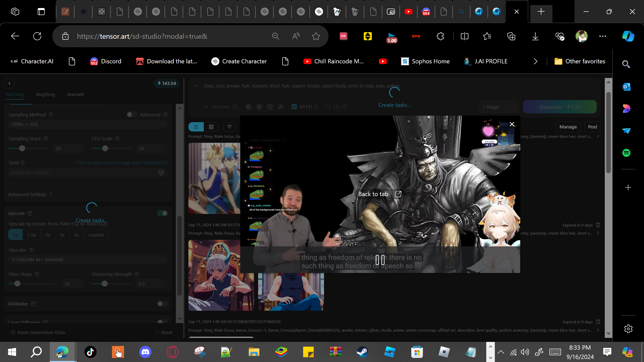The width and height of the screenshot is (644, 362).
Task: Open help tooltip next to Upscaler label
Action: coord(31,250)
